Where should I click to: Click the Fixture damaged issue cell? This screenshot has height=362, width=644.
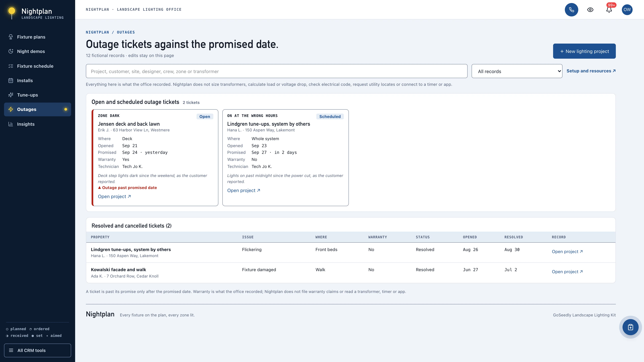tap(259, 269)
